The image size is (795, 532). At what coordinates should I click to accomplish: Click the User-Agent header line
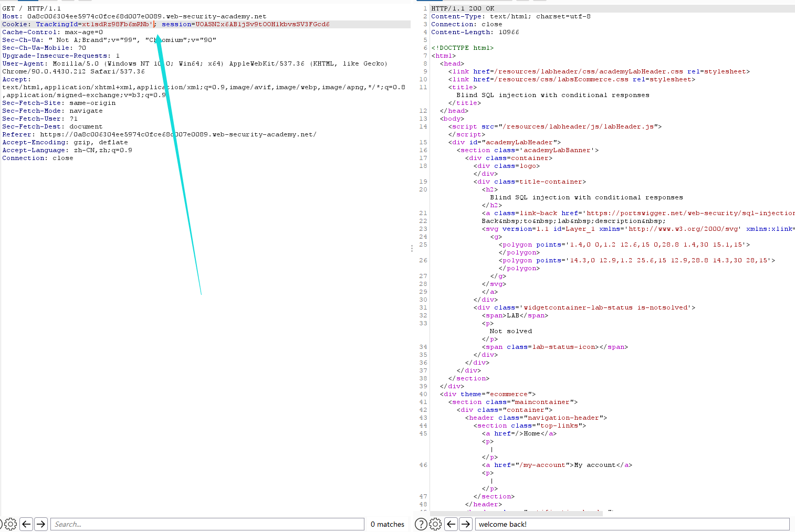click(x=195, y=67)
